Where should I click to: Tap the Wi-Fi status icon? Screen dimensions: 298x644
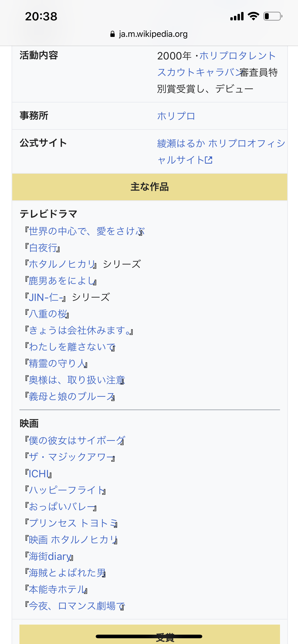click(x=253, y=16)
